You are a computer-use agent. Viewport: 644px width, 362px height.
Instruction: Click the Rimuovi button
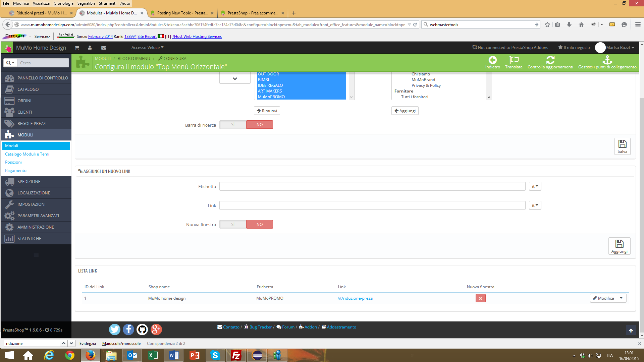(267, 111)
